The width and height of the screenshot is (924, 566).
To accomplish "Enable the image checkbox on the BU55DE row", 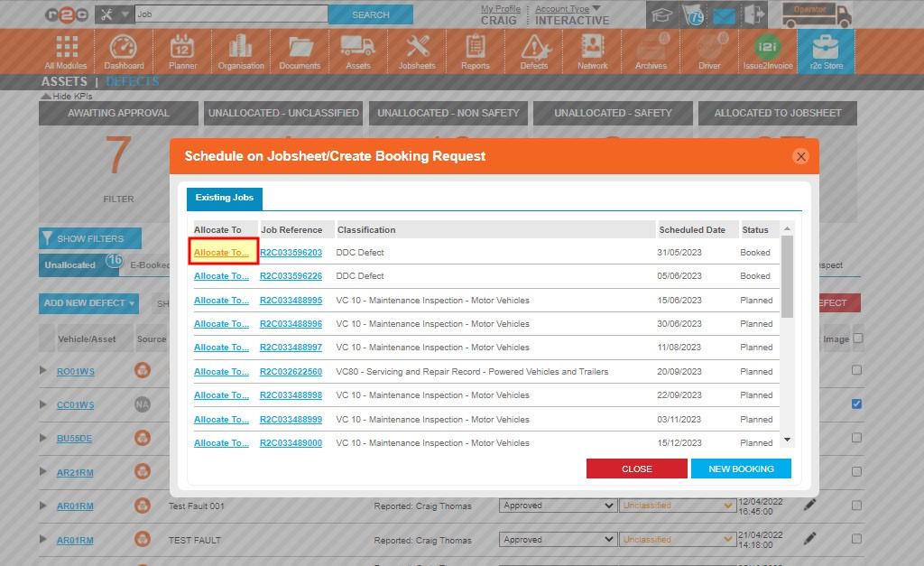I will point(855,438).
